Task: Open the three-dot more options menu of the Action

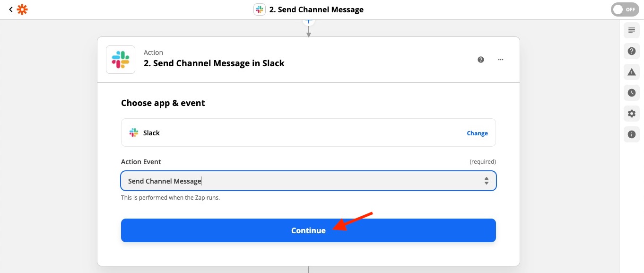Action: [x=501, y=60]
